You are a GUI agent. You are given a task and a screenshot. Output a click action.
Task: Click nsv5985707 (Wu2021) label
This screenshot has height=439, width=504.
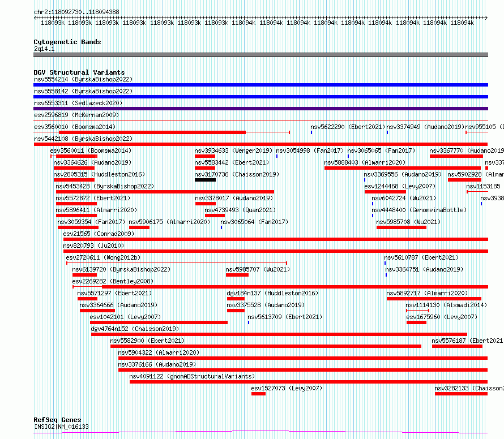coord(258,269)
